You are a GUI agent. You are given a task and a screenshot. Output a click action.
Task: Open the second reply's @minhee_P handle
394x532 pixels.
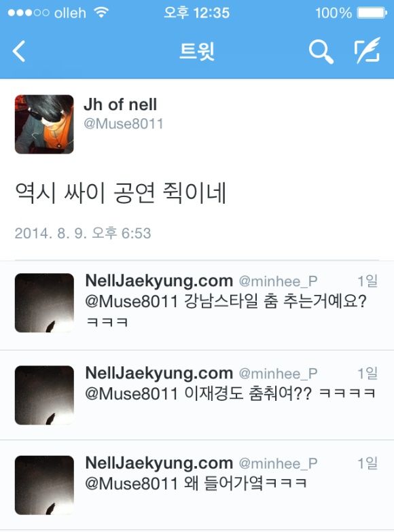[x=278, y=374]
